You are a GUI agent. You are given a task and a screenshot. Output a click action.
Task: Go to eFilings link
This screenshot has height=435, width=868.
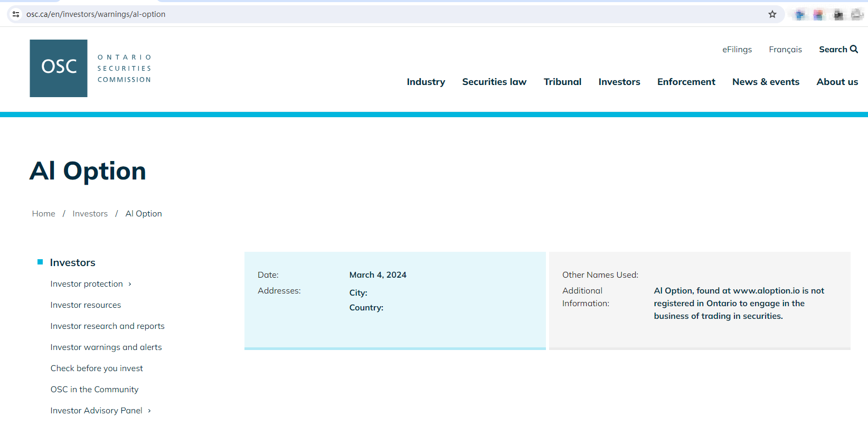pos(737,49)
